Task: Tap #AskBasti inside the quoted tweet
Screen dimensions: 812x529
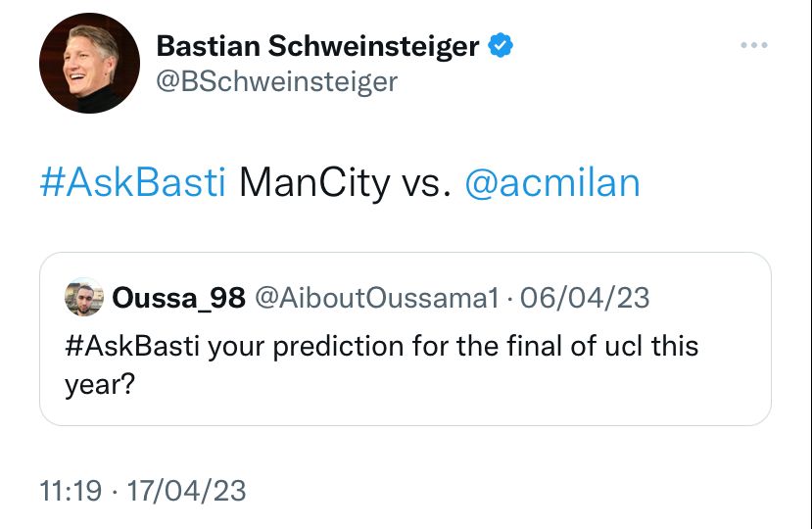Action: [x=133, y=347]
